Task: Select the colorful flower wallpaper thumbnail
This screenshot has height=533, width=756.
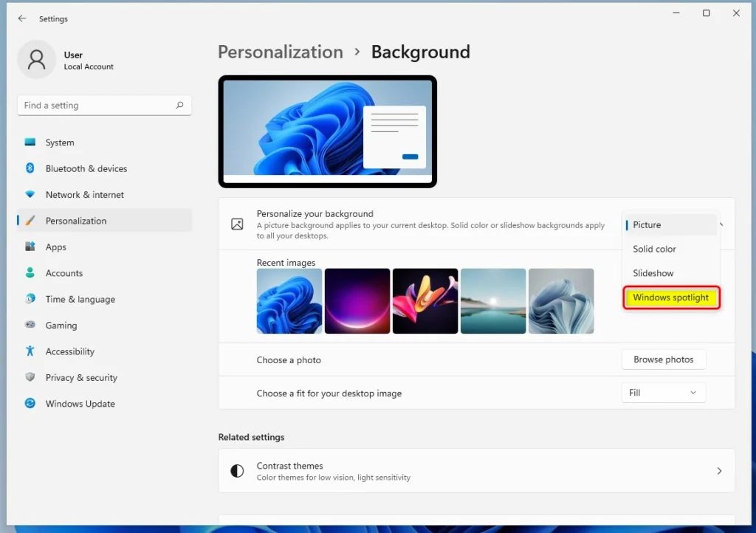Action: 425,301
